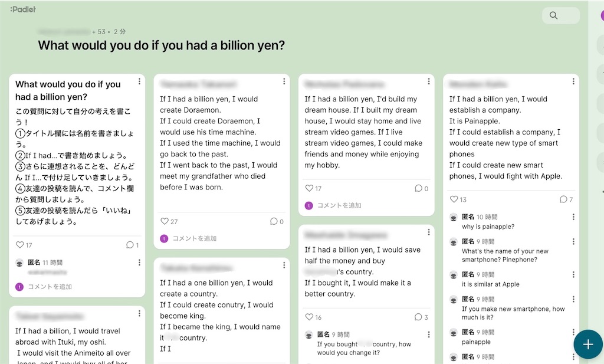Like the Painapple company post heart

[454, 200]
